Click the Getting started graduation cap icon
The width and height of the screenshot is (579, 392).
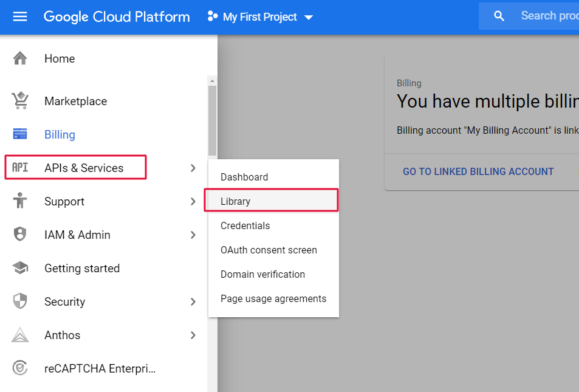(20, 268)
